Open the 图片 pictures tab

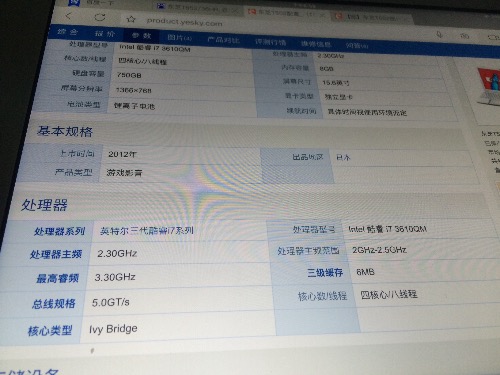pos(179,38)
